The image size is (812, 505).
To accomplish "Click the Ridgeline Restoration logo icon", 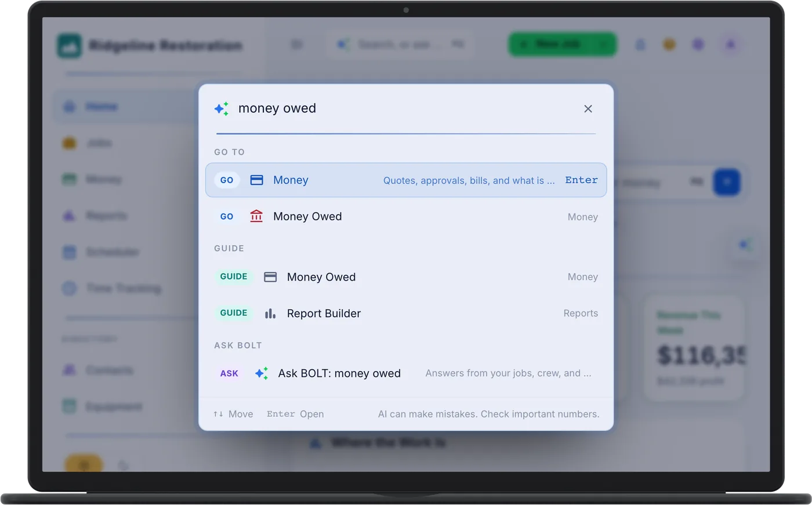I will coord(70,46).
